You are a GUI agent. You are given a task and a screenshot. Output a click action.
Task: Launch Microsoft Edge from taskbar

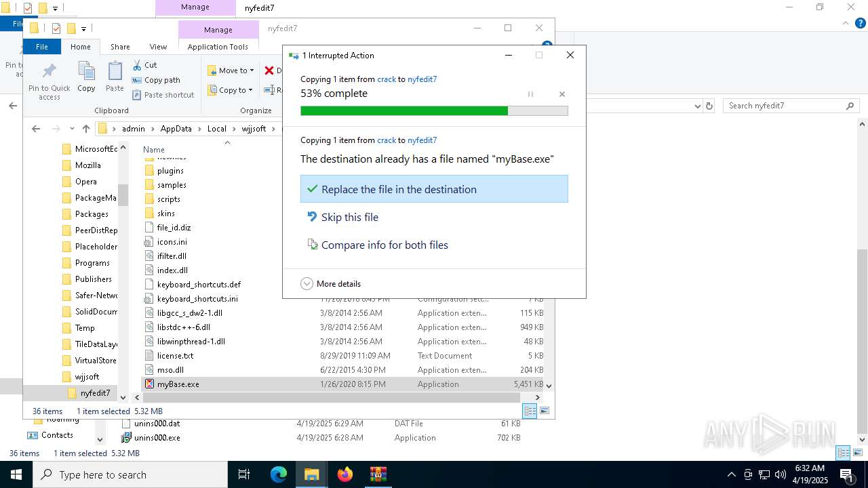(x=279, y=474)
